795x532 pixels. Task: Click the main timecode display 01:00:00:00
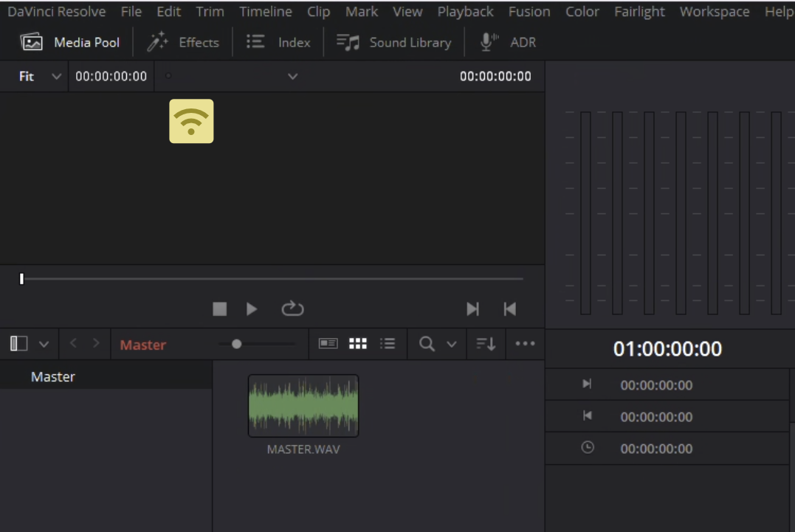point(667,349)
